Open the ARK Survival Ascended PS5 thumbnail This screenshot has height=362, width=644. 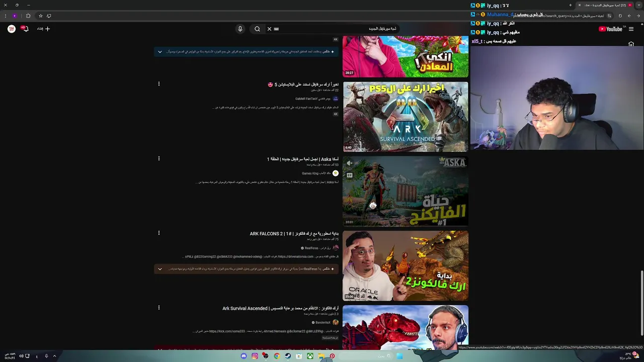[406, 117]
